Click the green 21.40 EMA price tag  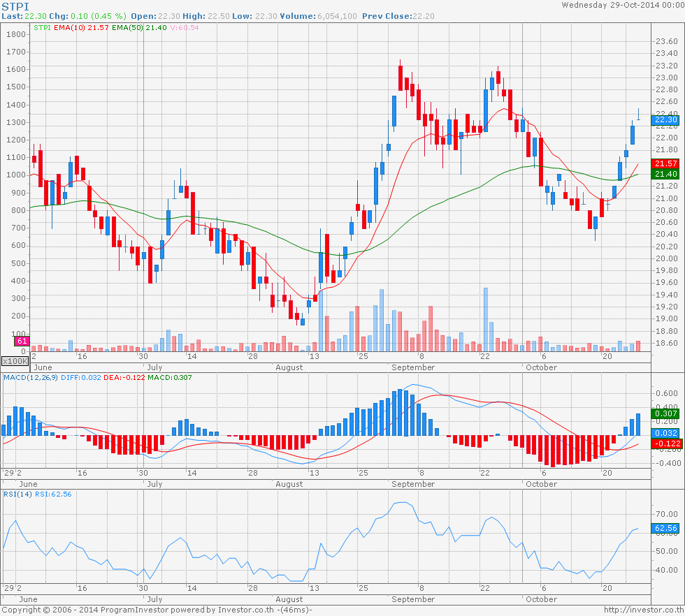(665, 174)
